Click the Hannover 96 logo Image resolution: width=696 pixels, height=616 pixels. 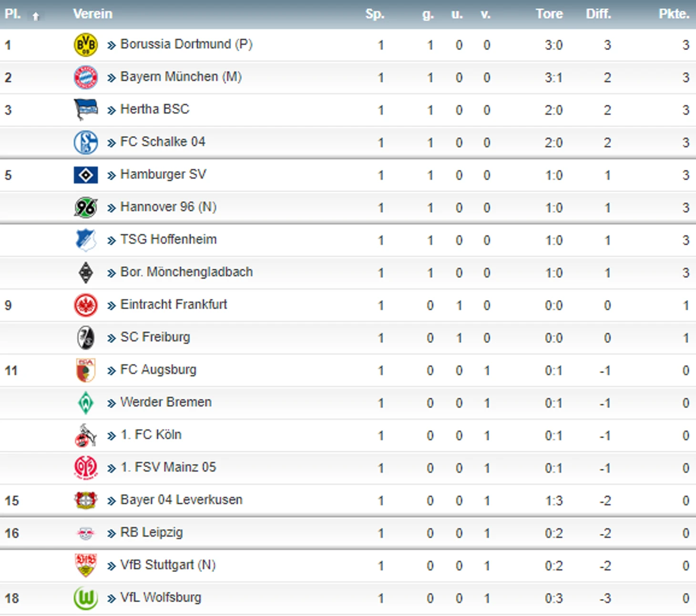tap(86, 208)
